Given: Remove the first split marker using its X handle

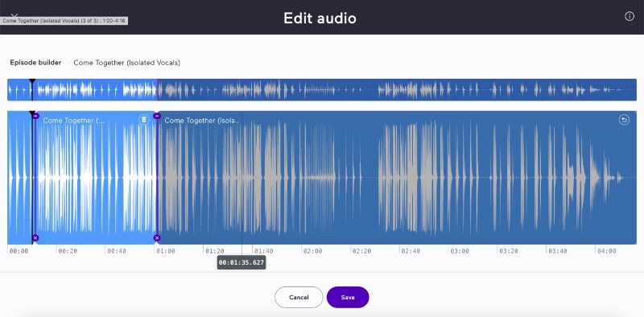Looking at the screenshot, I should pos(35,238).
